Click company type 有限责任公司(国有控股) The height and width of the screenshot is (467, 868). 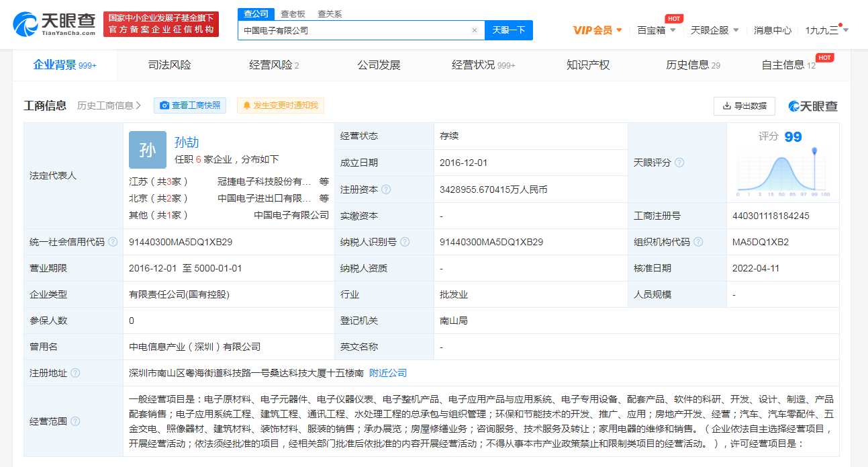(180, 294)
